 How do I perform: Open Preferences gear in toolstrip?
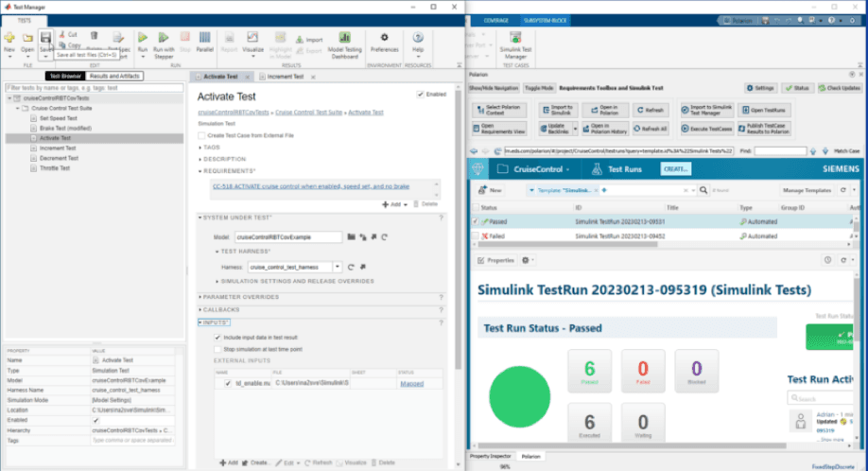point(384,40)
